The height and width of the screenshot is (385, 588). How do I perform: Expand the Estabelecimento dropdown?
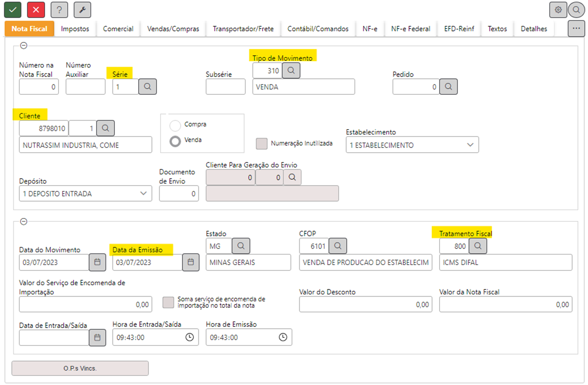coord(470,145)
